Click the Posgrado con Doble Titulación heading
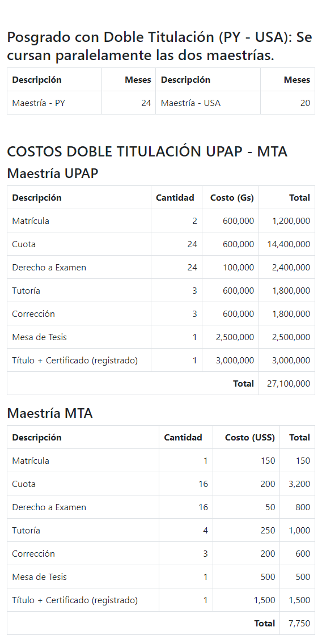322x644 pixels. (x=160, y=46)
